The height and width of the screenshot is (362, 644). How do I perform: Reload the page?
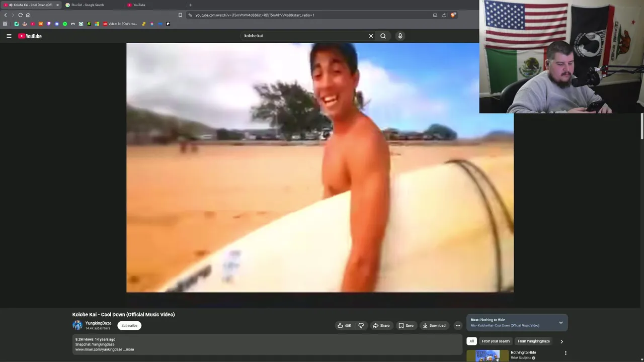21,15
